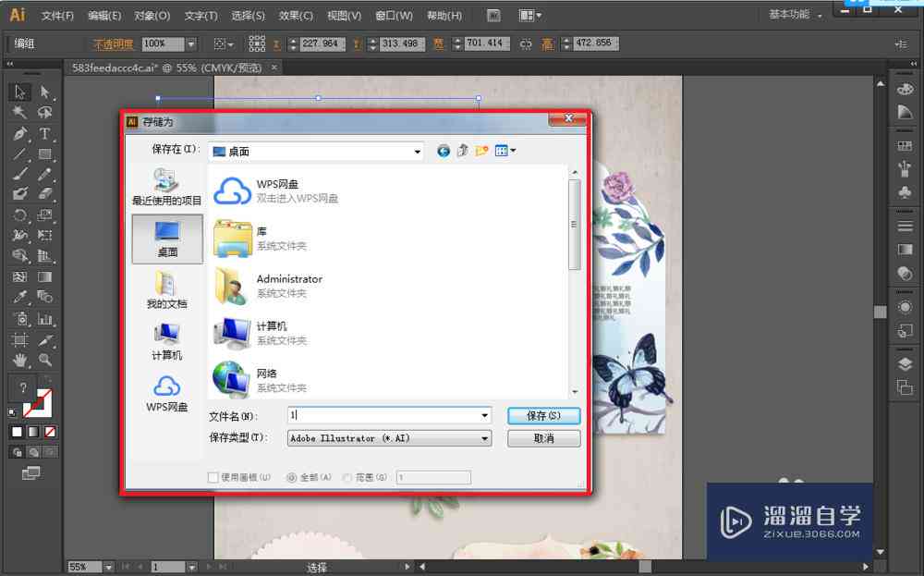Expand the file name dropdown arrow
Viewport: 924px width, 576px height.
(x=484, y=416)
